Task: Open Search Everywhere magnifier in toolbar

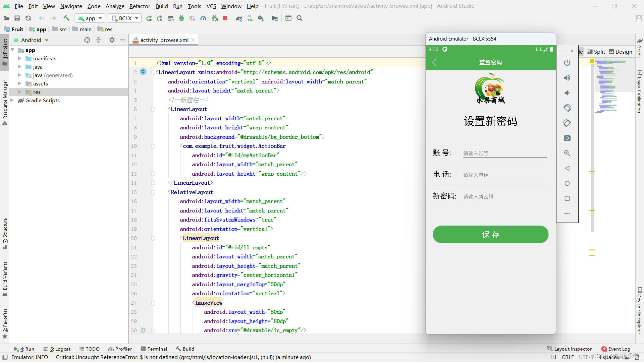Action: tap(300, 18)
